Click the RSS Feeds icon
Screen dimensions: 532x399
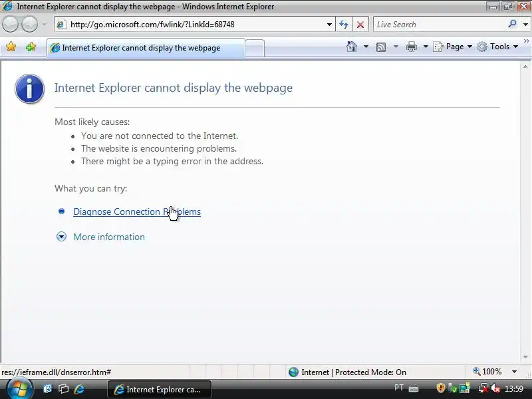point(381,47)
